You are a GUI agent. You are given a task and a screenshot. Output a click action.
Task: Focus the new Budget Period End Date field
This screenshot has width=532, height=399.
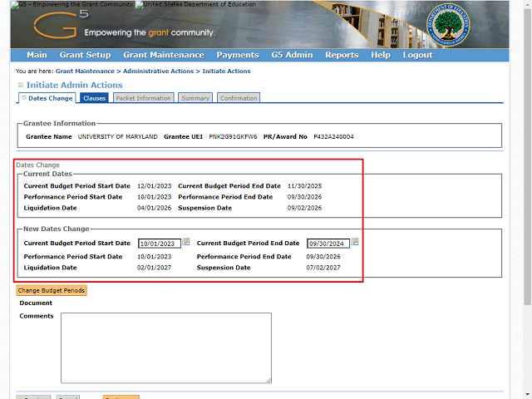pos(328,244)
